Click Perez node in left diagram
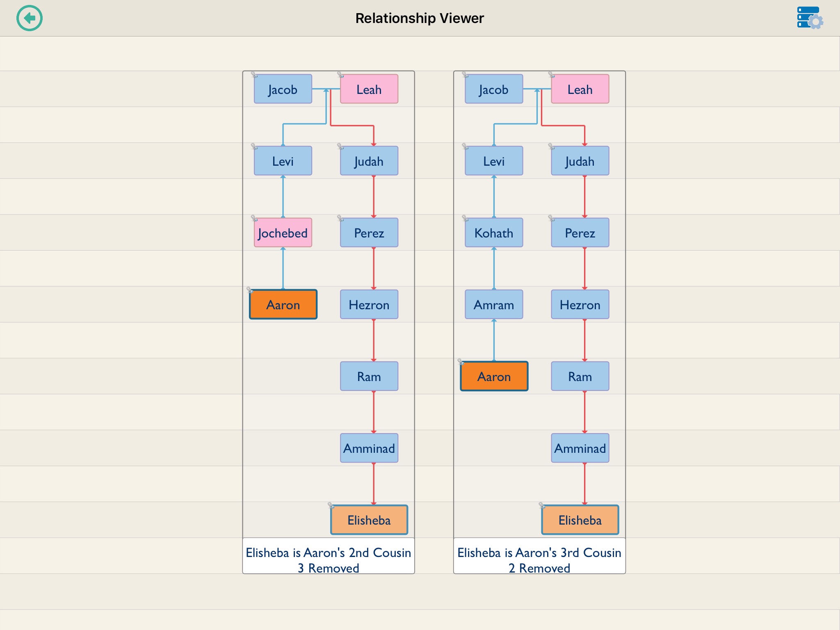 (368, 232)
